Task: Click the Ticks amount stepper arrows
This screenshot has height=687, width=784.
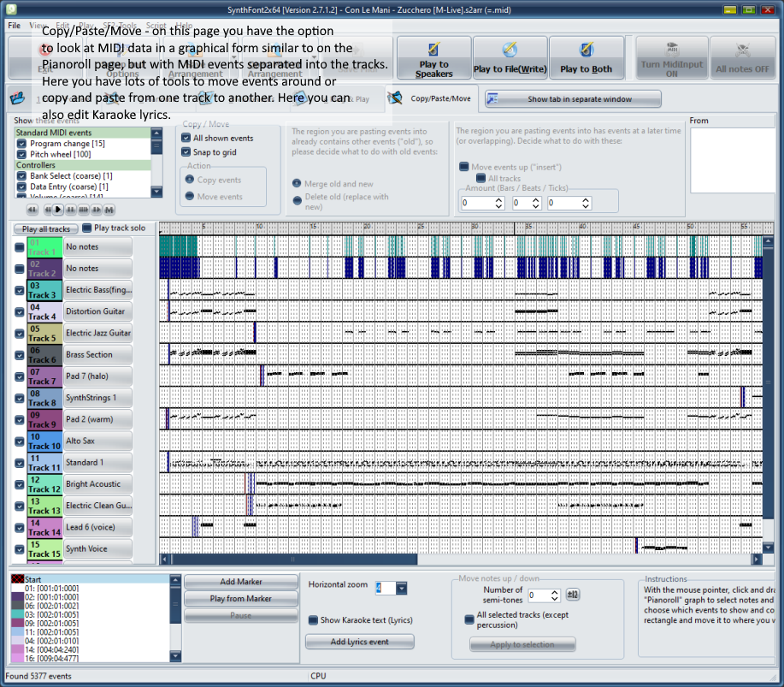Action: [x=586, y=203]
